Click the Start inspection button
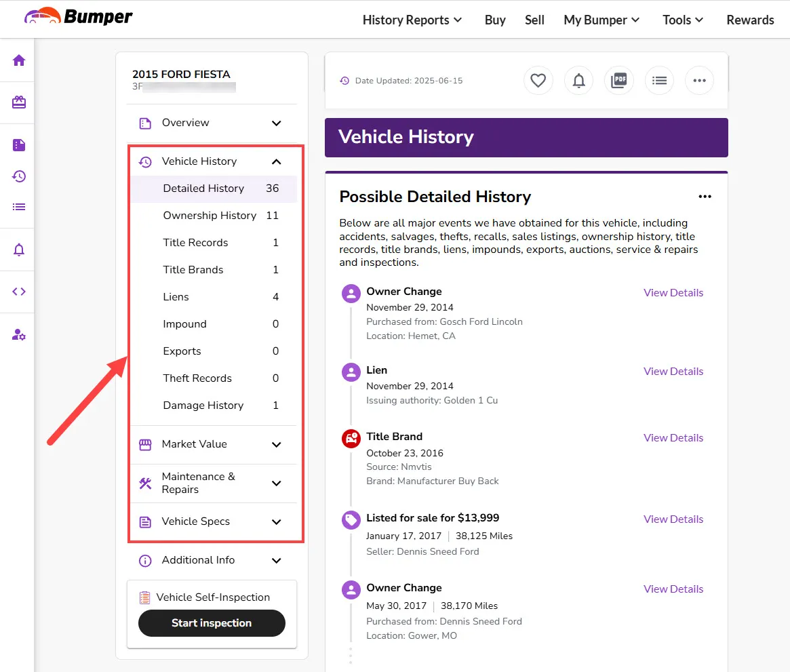The width and height of the screenshot is (790, 672). (212, 623)
